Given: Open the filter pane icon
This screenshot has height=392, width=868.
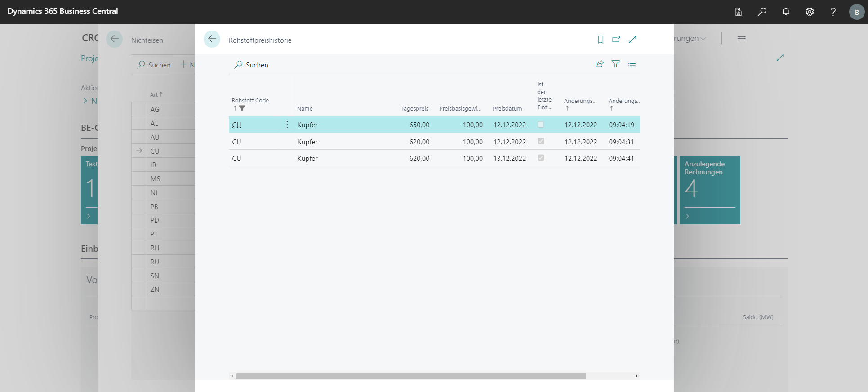Looking at the screenshot, I should (x=615, y=64).
